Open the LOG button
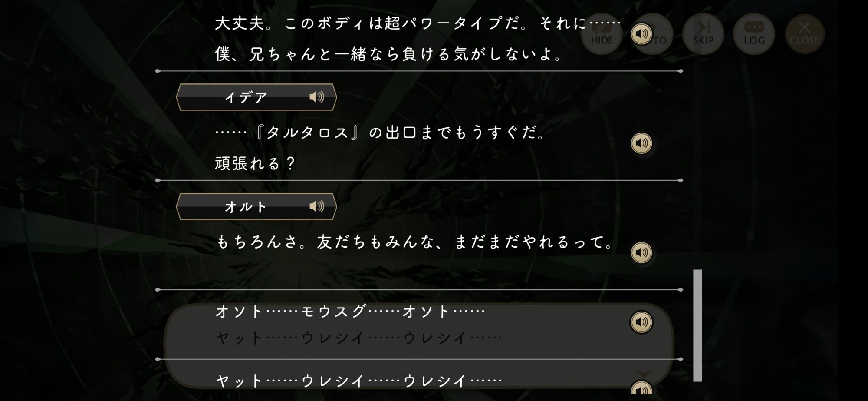Image resolution: width=868 pixels, height=401 pixels. click(754, 33)
